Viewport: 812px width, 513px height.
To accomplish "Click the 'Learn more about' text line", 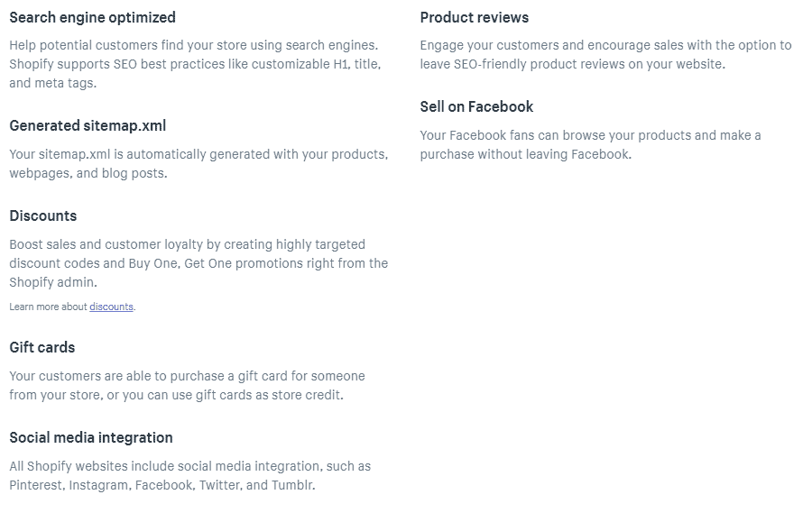I will click(49, 307).
